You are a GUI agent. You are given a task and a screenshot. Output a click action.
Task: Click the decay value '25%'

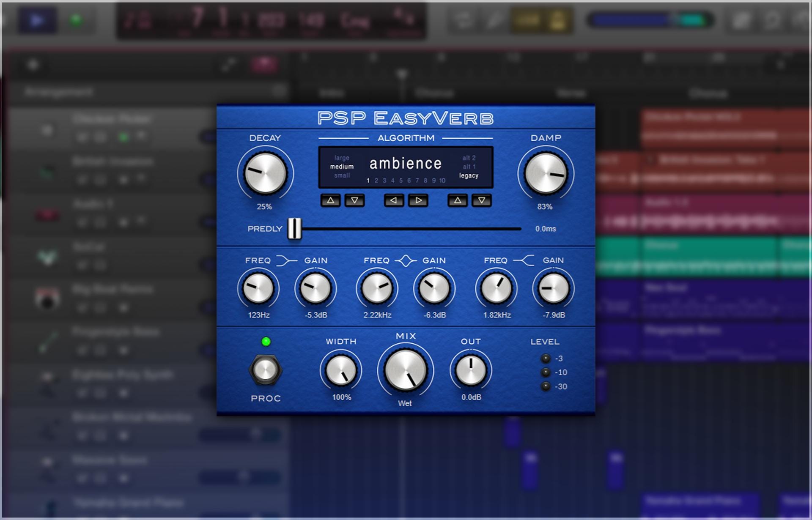click(264, 207)
